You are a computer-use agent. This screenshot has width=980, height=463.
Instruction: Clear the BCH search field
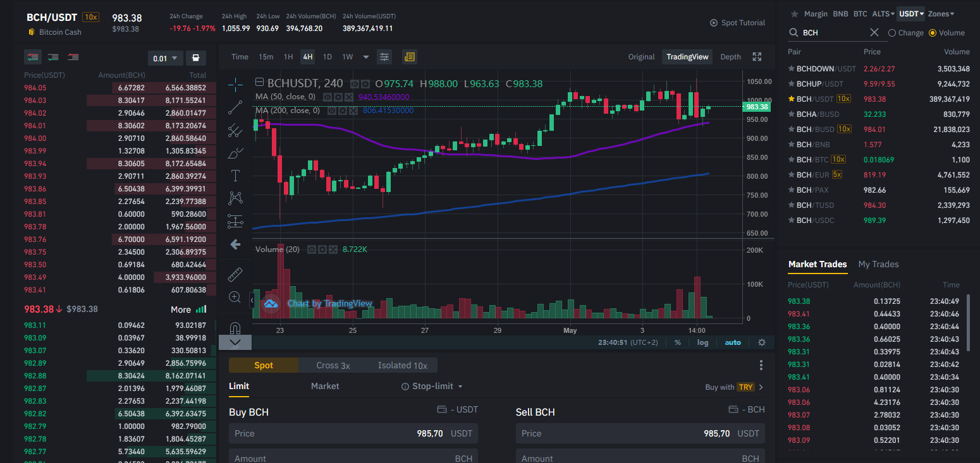[x=874, y=32]
